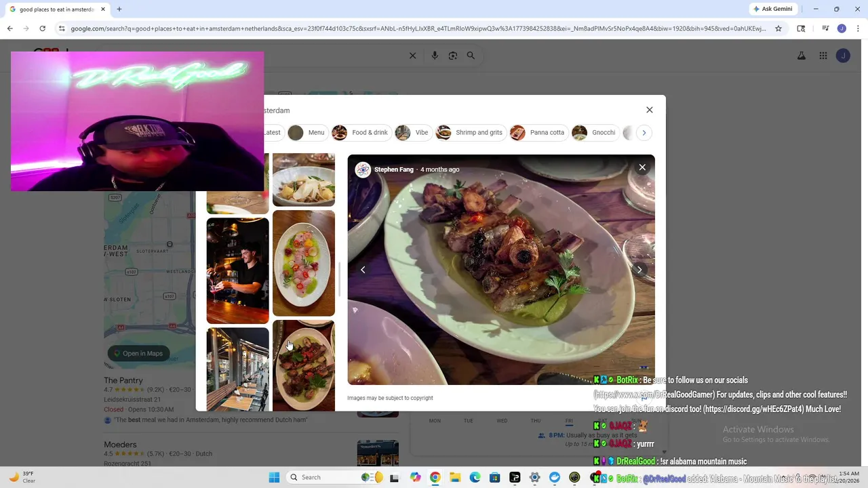Select the Latest photo category

point(272,133)
